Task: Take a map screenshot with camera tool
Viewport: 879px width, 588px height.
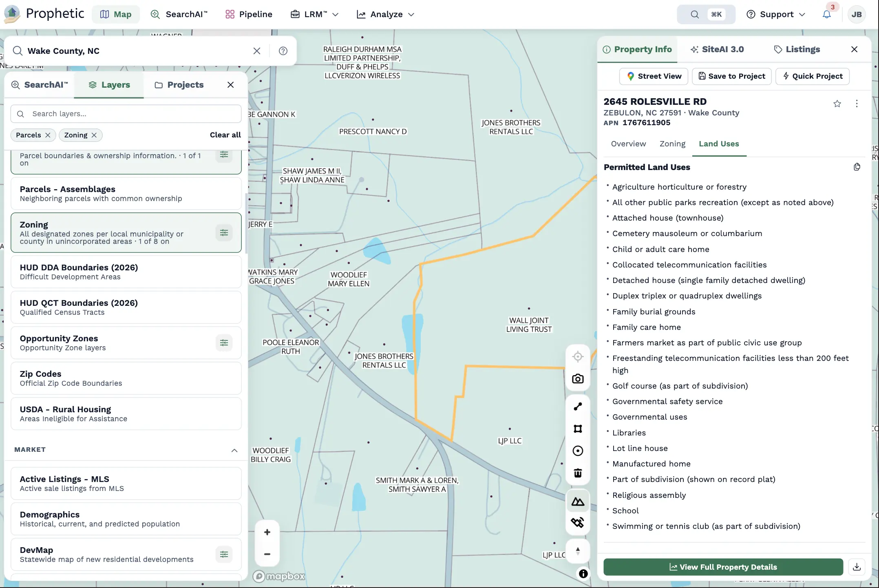Action: point(578,379)
